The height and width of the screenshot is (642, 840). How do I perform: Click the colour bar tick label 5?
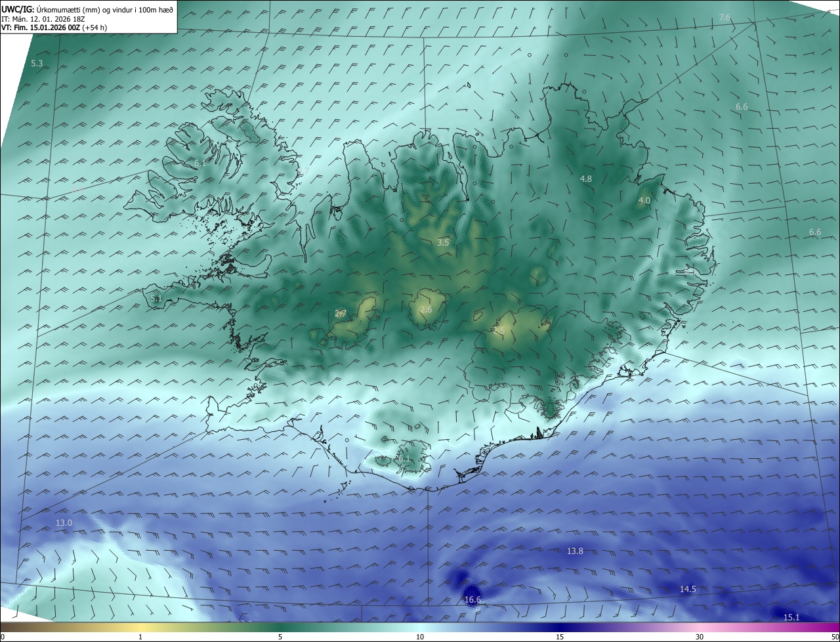pos(280,637)
